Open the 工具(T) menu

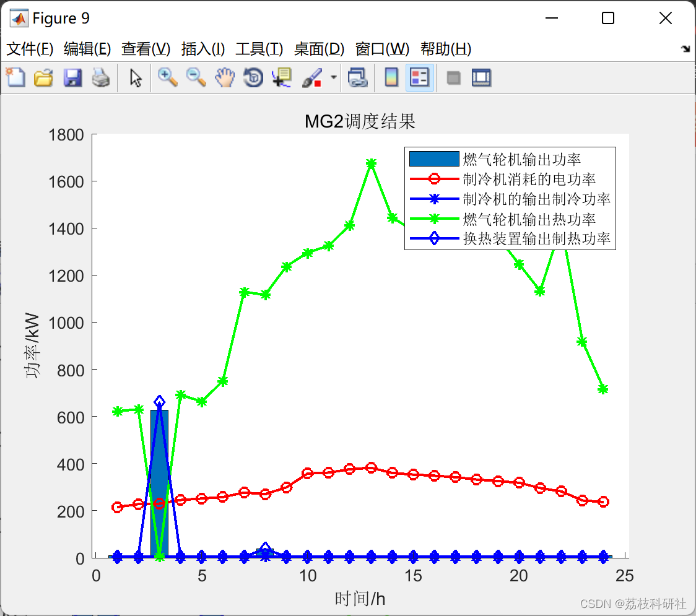[259, 49]
